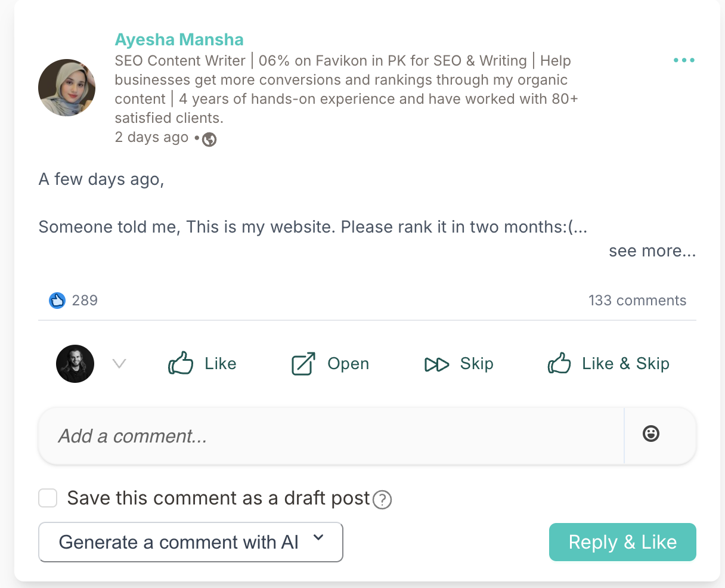Click the external link Open icon
The image size is (725, 588).
pyautogui.click(x=303, y=364)
